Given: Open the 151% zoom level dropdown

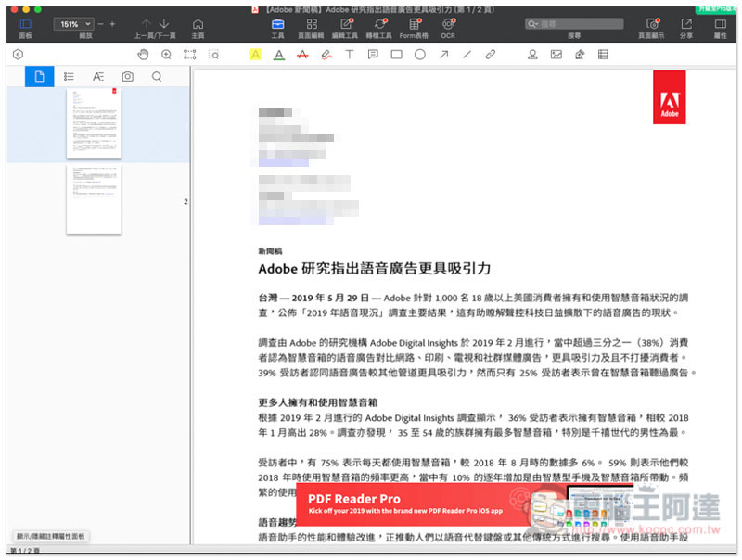Looking at the screenshot, I should (73, 23).
